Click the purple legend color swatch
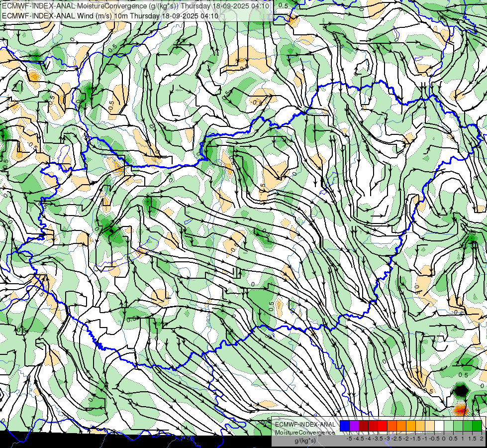Image resolution: width=487 pixels, height=448 pixels. point(354,426)
